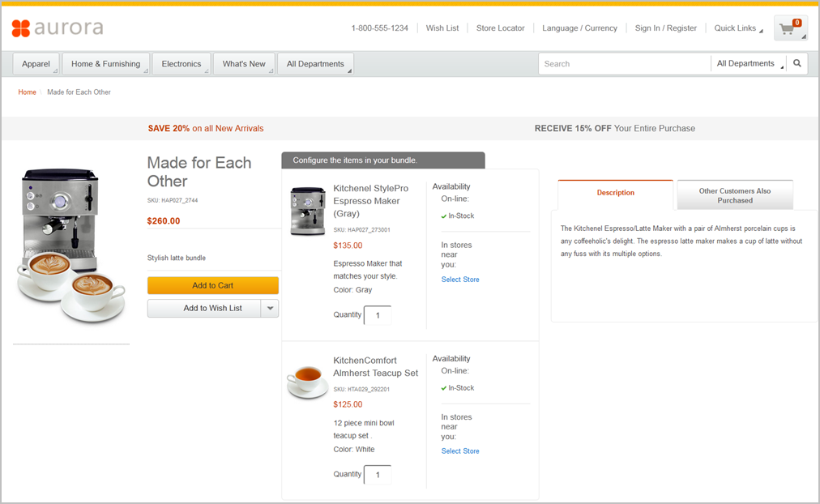Click the teacup set product thumbnail
The image size is (820, 504).
pos(307,381)
